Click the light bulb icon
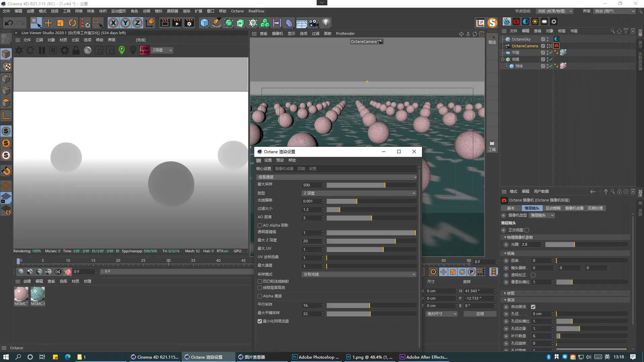The image size is (644, 362). click(x=326, y=23)
